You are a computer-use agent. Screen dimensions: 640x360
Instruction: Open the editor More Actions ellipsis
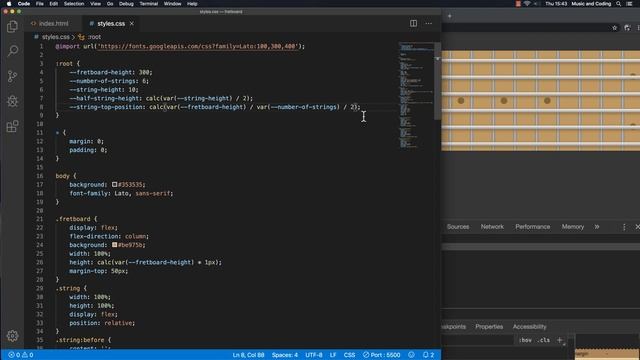(x=429, y=23)
